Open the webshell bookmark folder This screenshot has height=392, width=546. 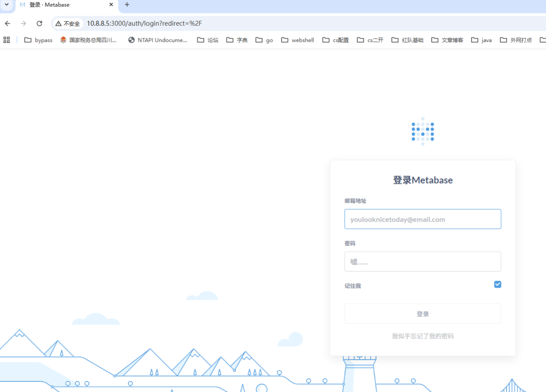tap(297, 40)
